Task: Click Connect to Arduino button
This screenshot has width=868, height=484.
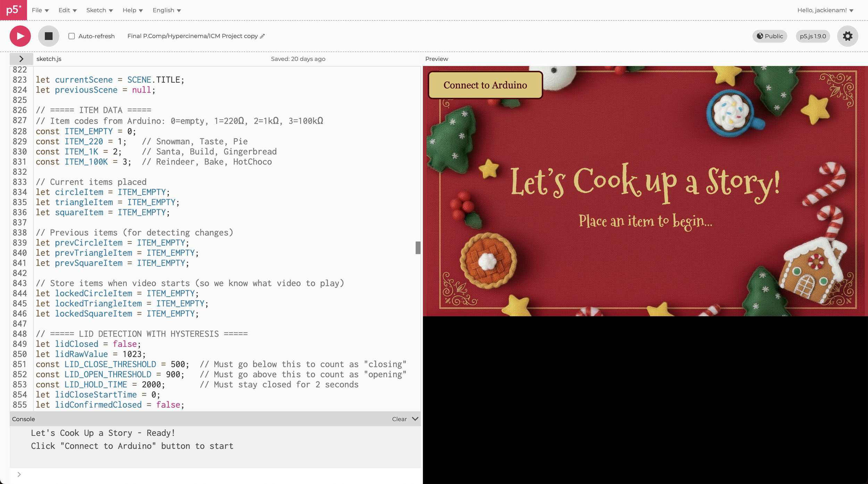Action: 485,85
